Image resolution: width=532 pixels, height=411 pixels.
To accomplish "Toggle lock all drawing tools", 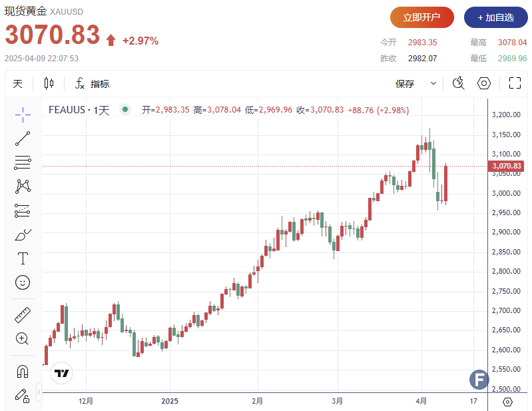I will (x=23, y=395).
